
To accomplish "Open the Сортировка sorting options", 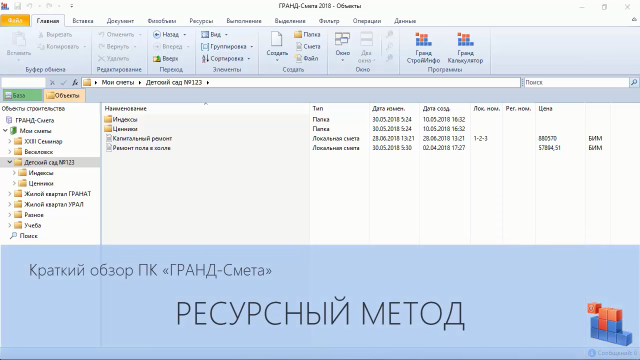I will [225, 58].
